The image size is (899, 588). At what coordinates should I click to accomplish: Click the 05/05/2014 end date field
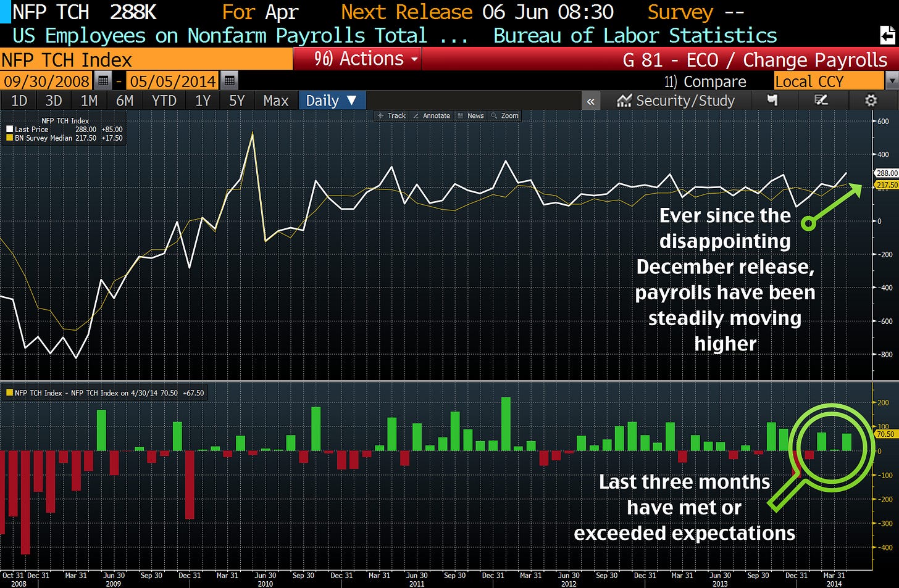173,81
